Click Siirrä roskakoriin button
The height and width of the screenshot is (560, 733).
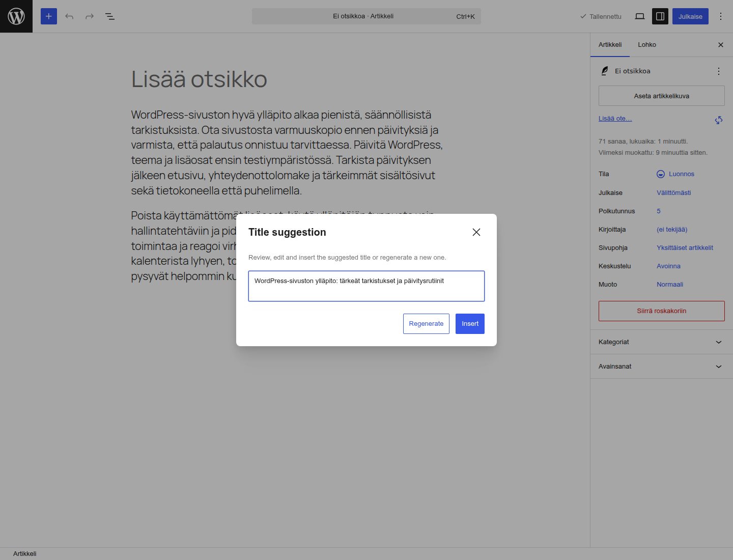click(662, 311)
